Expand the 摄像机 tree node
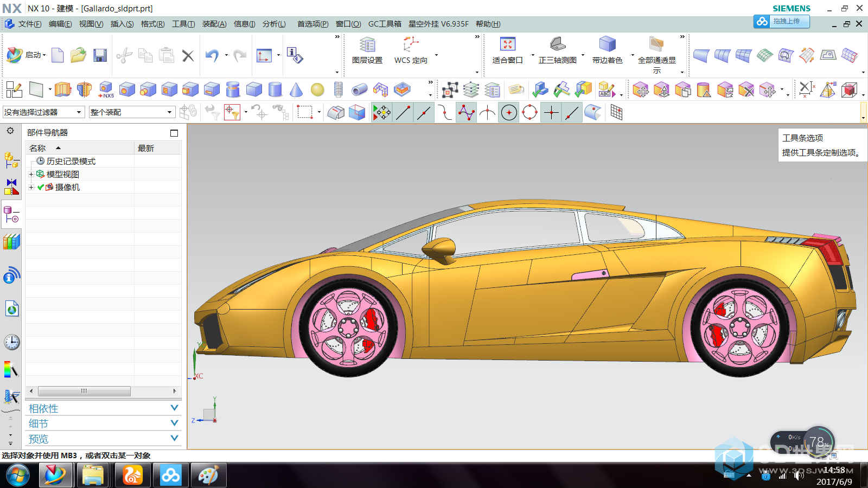This screenshot has width=868, height=488. (x=31, y=187)
